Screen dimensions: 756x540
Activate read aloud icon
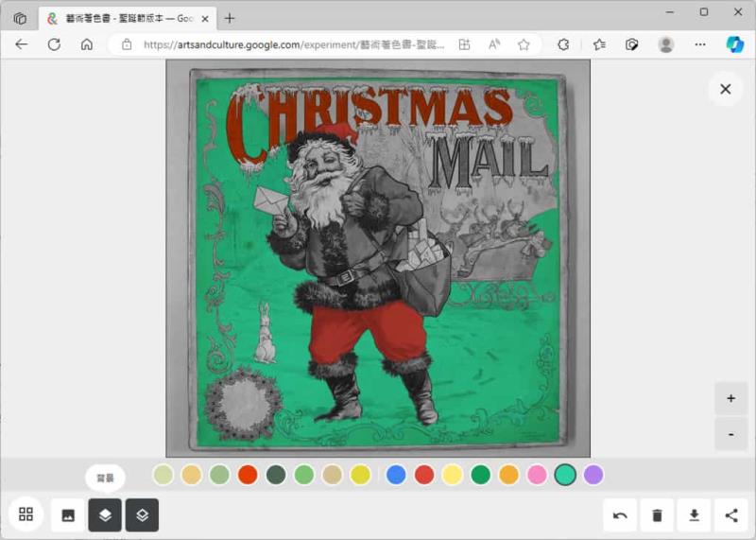tap(494, 44)
